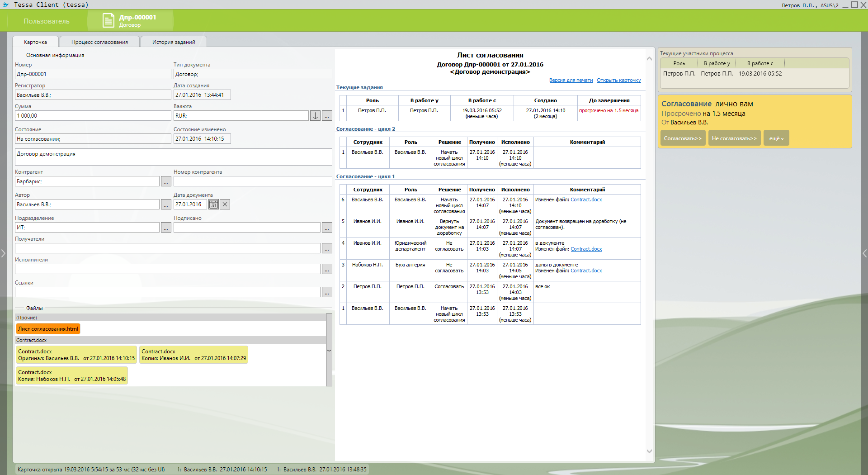
Task: Open the Версия для печати link
Action: click(571, 81)
